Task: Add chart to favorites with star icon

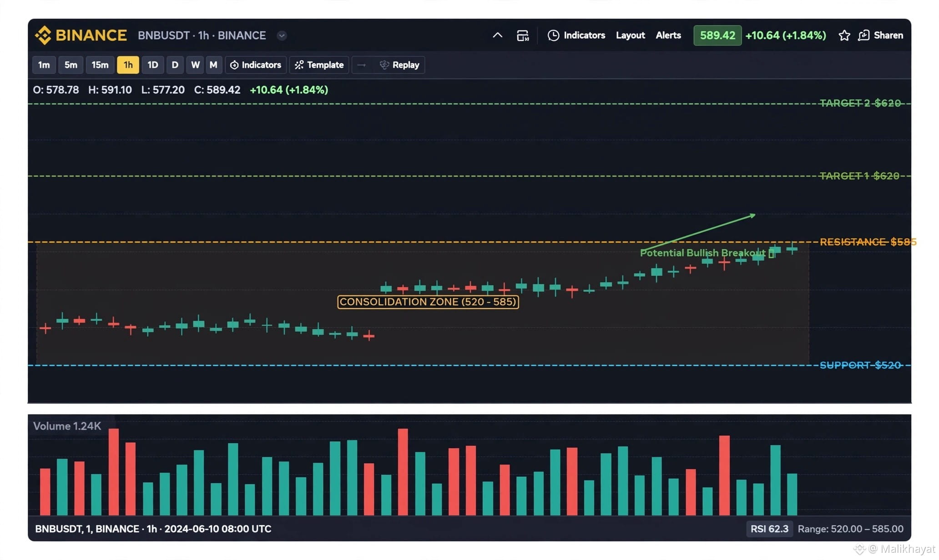Action: point(844,35)
